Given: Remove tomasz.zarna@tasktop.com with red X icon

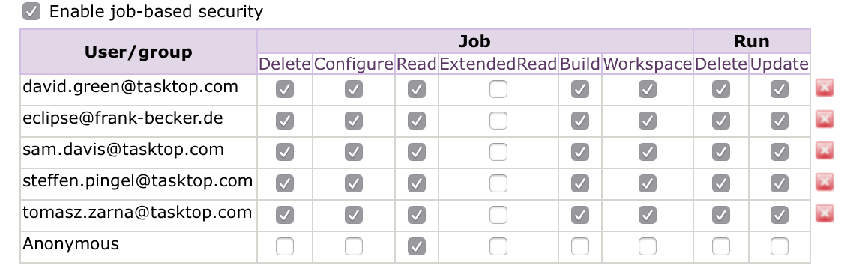Looking at the screenshot, I should click(825, 214).
